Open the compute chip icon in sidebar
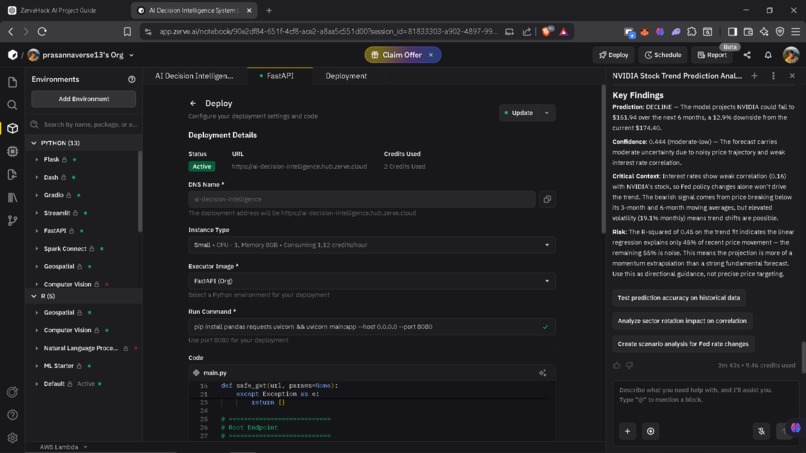 click(x=12, y=152)
